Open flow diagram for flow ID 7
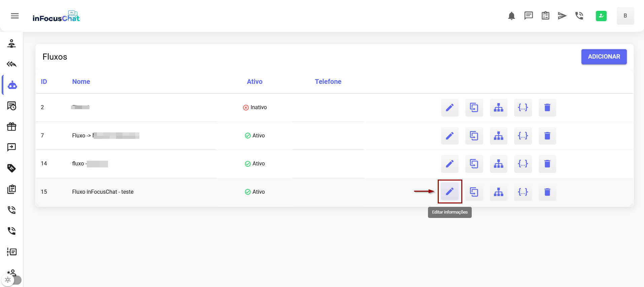This screenshot has width=644, height=287. point(498,136)
